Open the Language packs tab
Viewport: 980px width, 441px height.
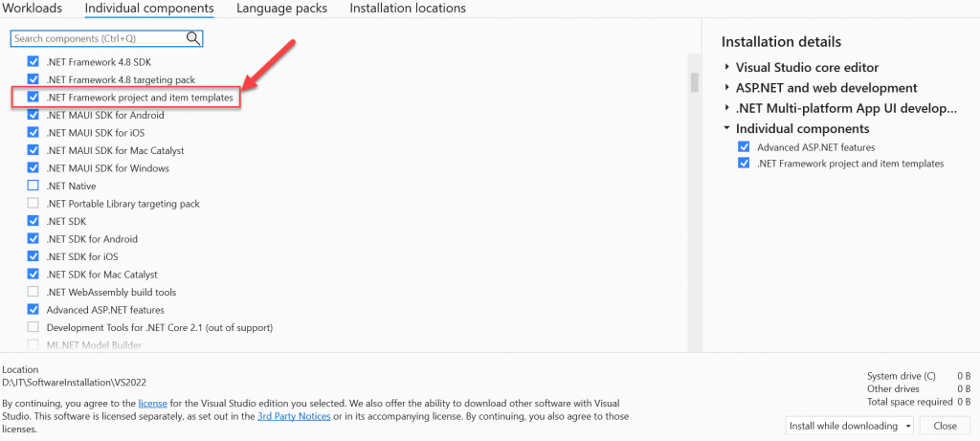pyautogui.click(x=281, y=8)
